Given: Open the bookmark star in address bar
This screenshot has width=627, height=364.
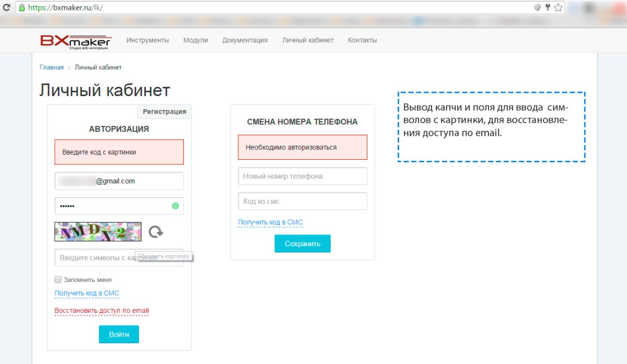Looking at the screenshot, I should [x=559, y=7].
